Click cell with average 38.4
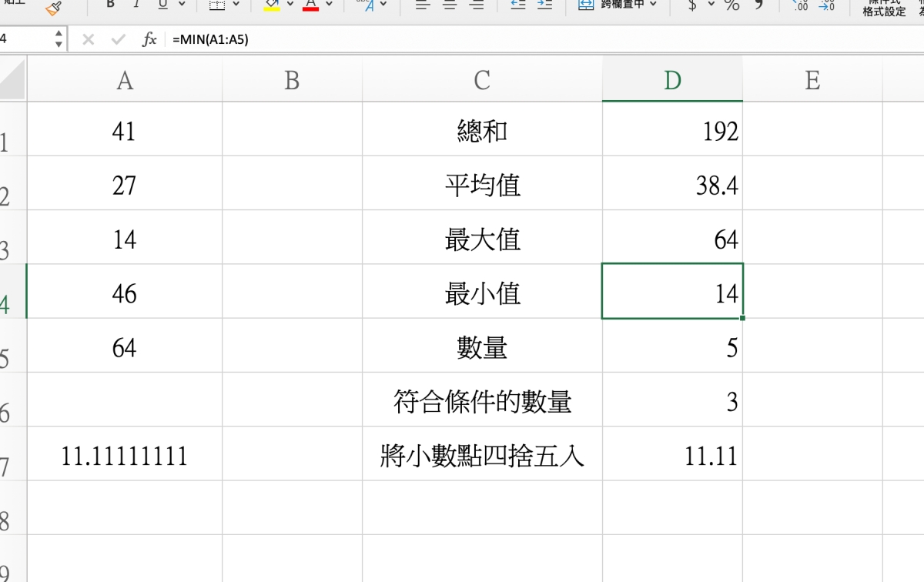 click(672, 183)
